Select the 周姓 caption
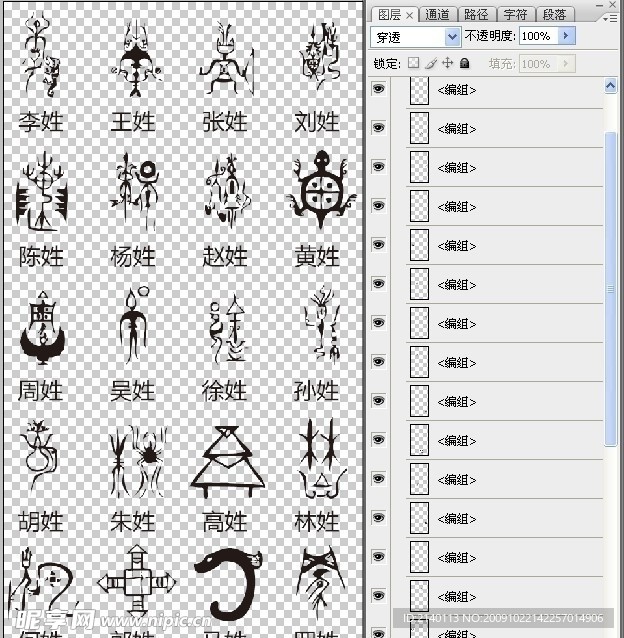The height and width of the screenshot is (638, 624). pos(41,391)
